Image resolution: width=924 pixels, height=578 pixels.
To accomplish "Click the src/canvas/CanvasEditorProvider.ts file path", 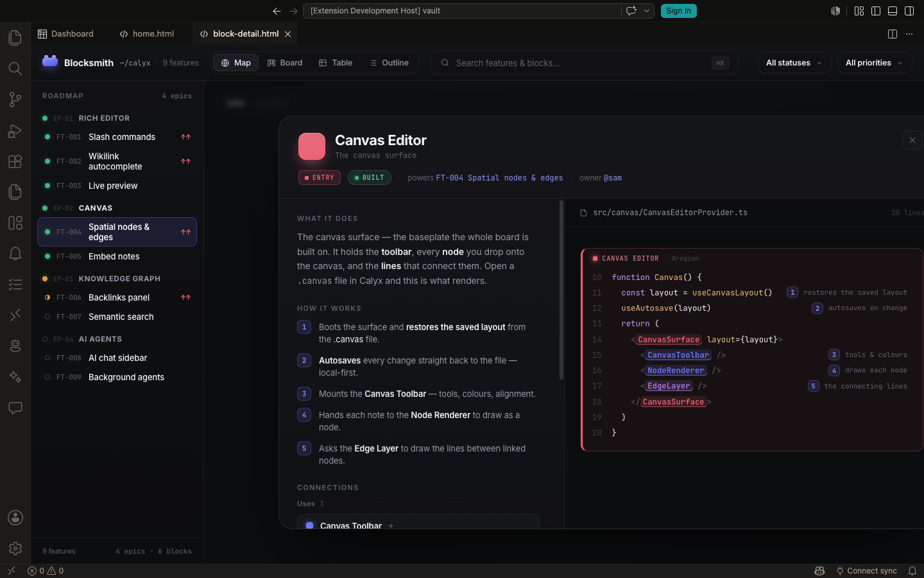I will point(670,213).
